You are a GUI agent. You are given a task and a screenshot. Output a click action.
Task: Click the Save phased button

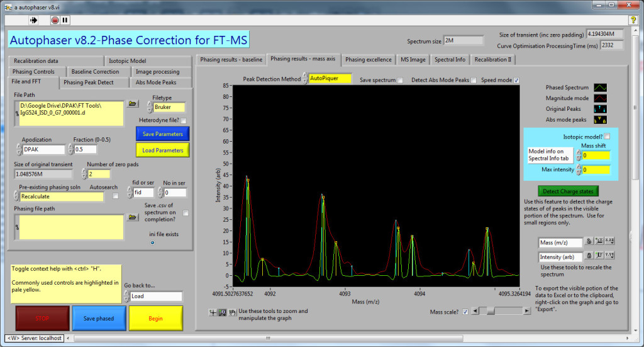pos(99,318)
